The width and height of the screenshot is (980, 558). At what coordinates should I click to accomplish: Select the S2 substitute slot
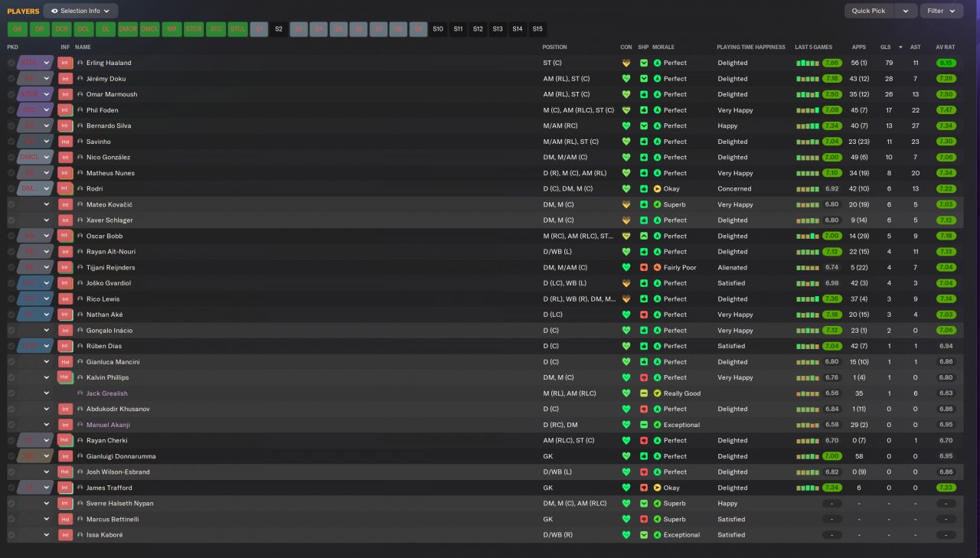[x=279, y=29]
